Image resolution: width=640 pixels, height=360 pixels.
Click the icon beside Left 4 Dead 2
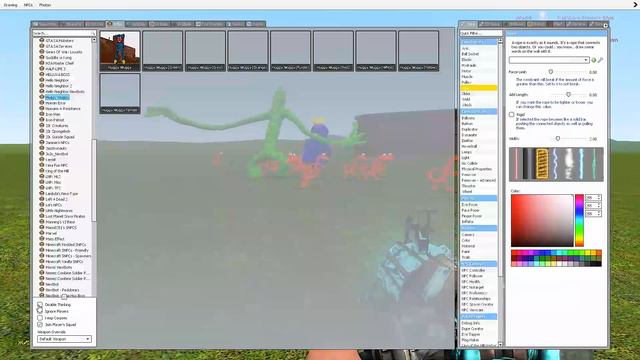point(42,199)
